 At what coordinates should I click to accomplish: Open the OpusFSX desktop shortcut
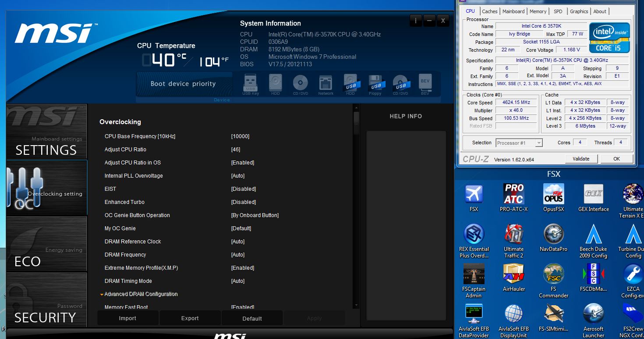553,198
